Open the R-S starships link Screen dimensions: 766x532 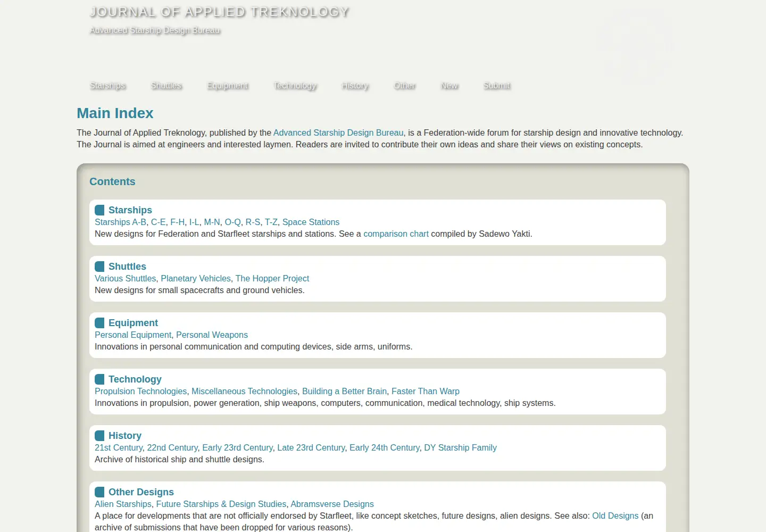pyautogui.click(x=253, y=222)
